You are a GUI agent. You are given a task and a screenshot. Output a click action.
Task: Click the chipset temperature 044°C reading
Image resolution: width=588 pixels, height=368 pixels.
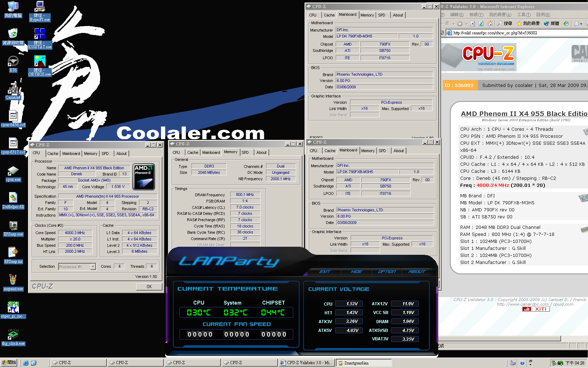tap(273, 312)
